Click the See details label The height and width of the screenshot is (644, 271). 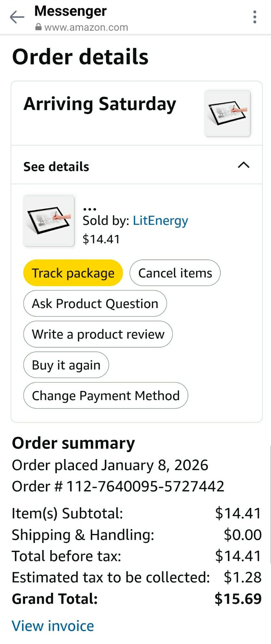click(56, 167)
